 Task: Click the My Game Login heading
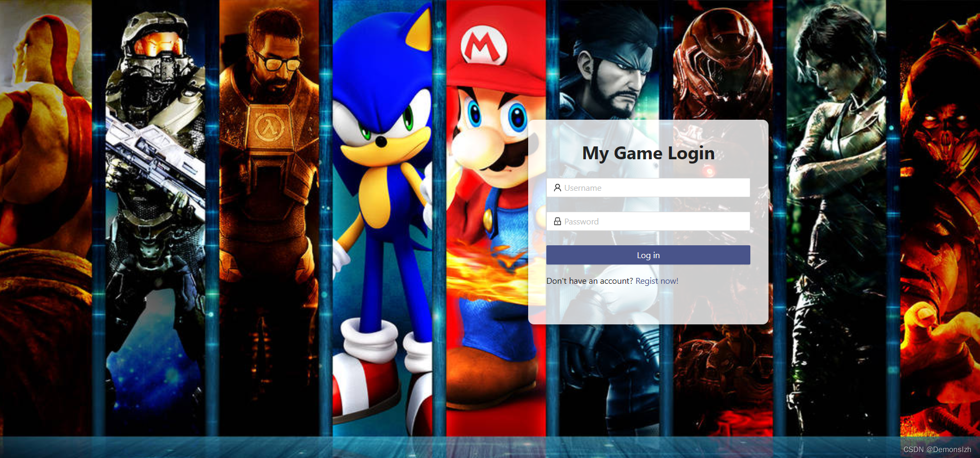pyautogui.click(x=648, y=153)
